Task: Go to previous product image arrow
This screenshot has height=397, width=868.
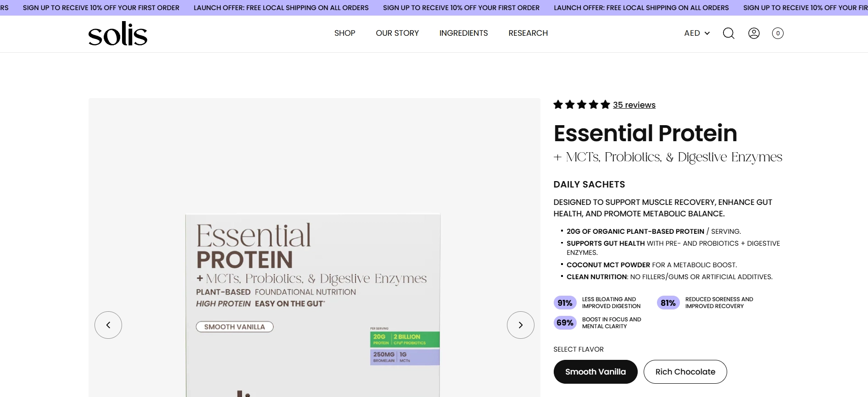Action: 108,325
